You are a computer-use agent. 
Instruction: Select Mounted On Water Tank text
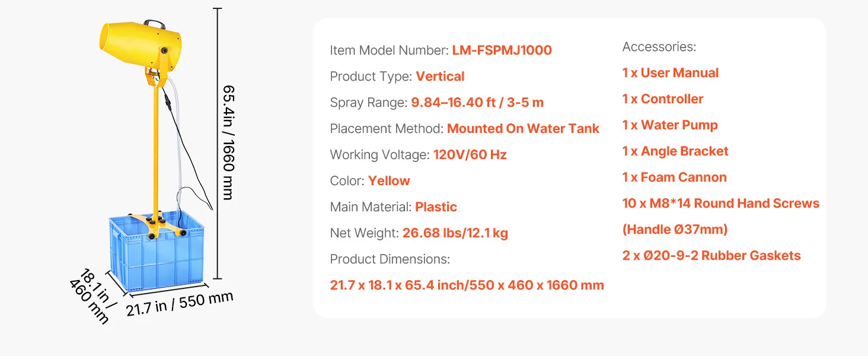(x=523, y=129)
